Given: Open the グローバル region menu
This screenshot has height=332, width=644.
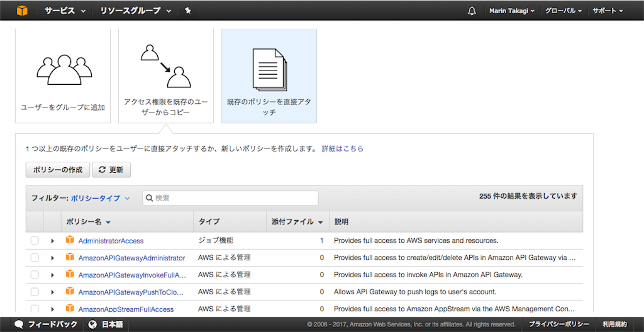Looking at the screenshot, I should [563, 11].
